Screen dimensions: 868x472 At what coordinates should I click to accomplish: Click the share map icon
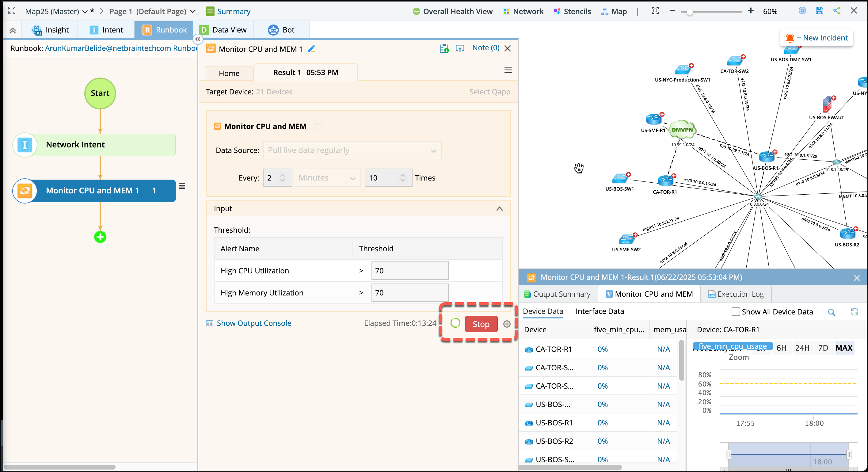(837, 11)
